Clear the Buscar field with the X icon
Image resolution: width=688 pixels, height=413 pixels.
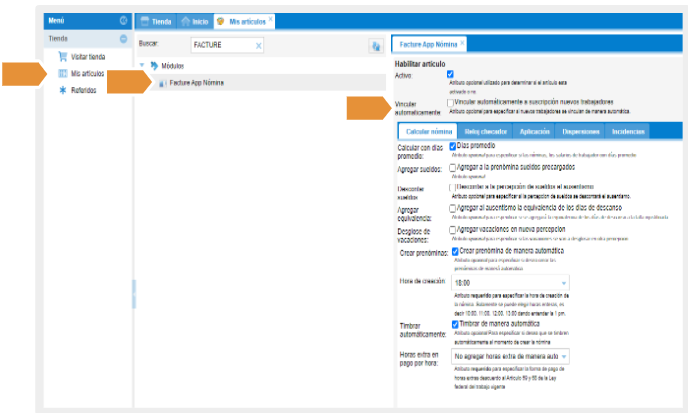(259, 46)
